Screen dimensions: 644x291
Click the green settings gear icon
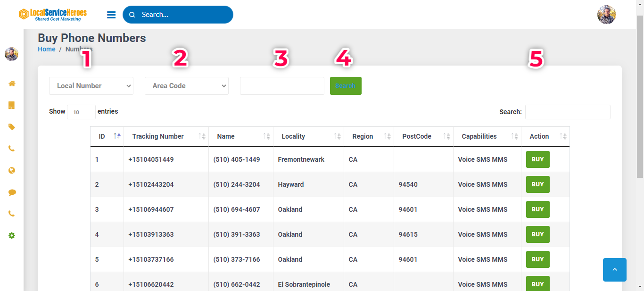(12, 235)
